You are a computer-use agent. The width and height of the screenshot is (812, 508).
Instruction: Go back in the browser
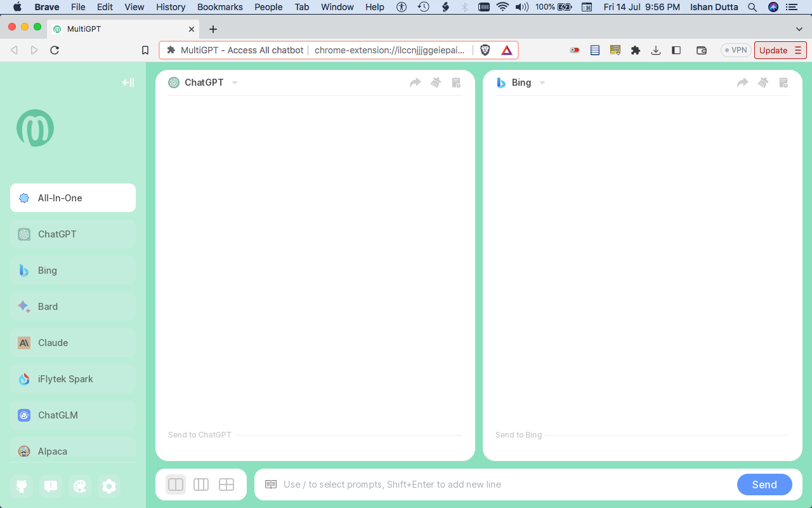(x=14, y=50)
